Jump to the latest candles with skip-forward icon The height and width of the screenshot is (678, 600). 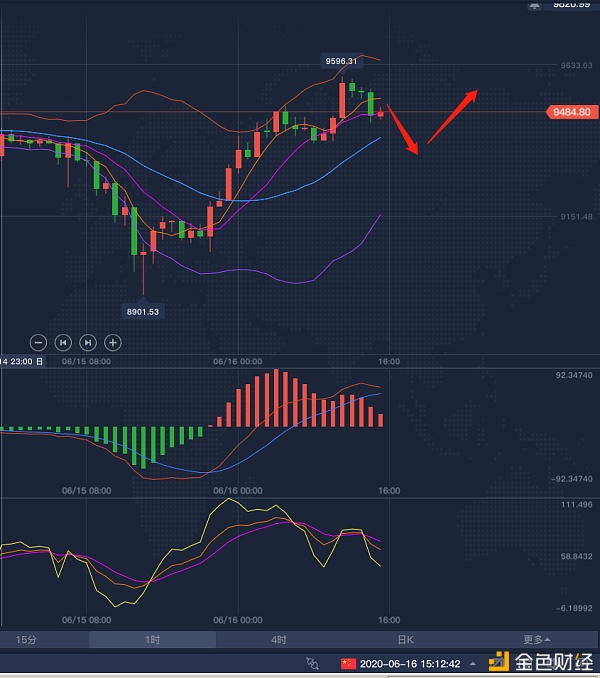click(x=88, y=342)
